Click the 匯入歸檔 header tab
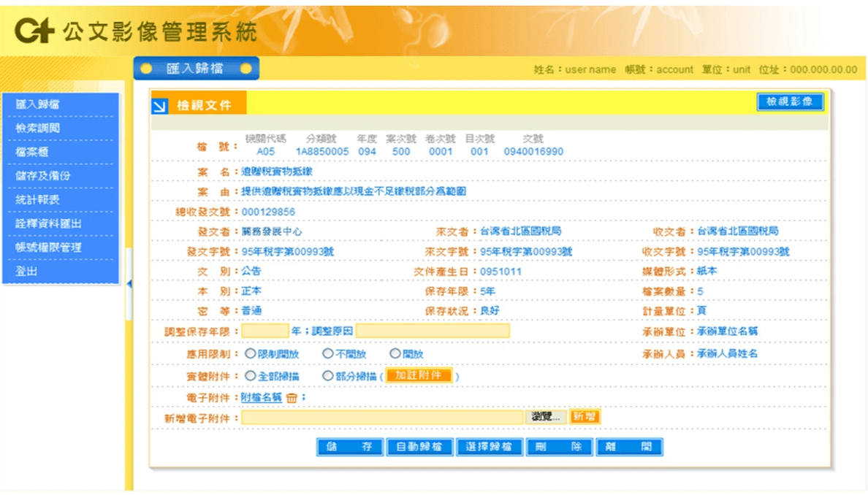Screen dimensions: 868x495 pos(196,69)
